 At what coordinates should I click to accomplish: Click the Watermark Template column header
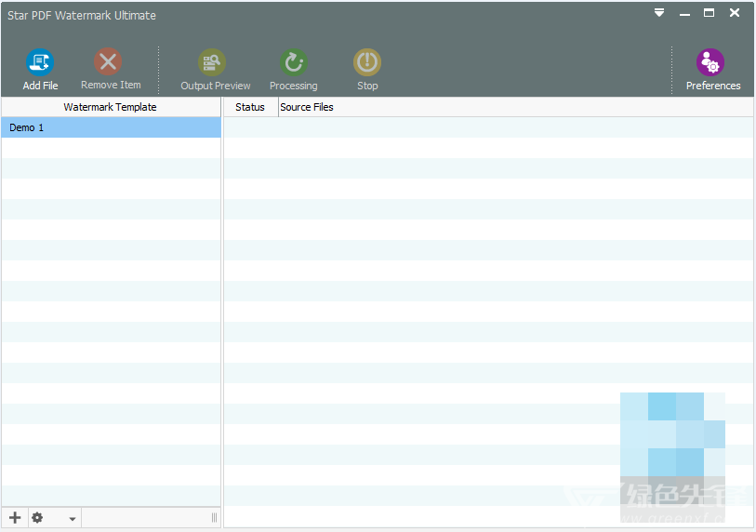pyautogui.click(x=111, y=107)
